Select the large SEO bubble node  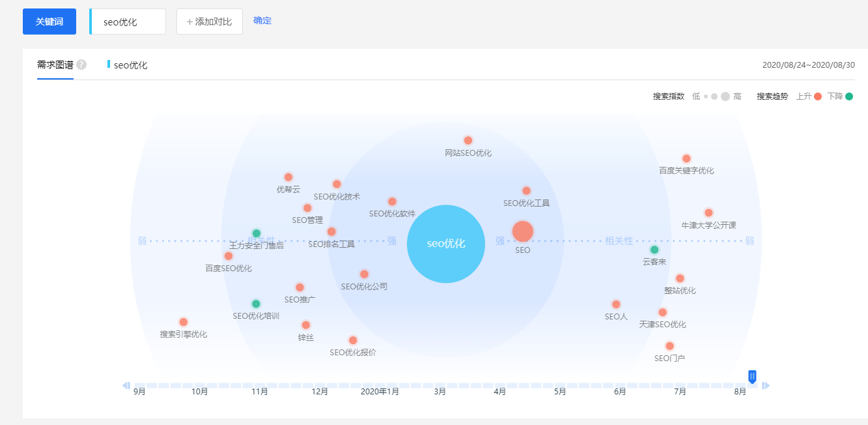pos(522,231)
